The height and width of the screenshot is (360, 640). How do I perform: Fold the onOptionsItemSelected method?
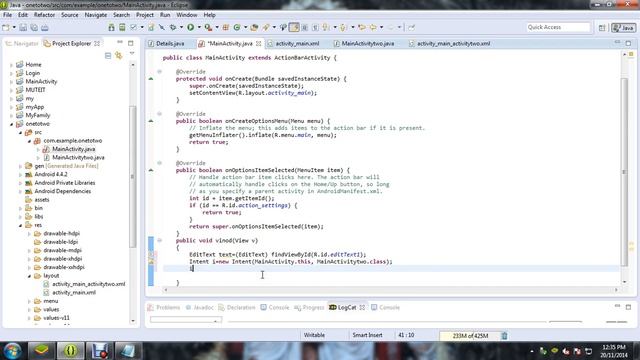(160, 163)
